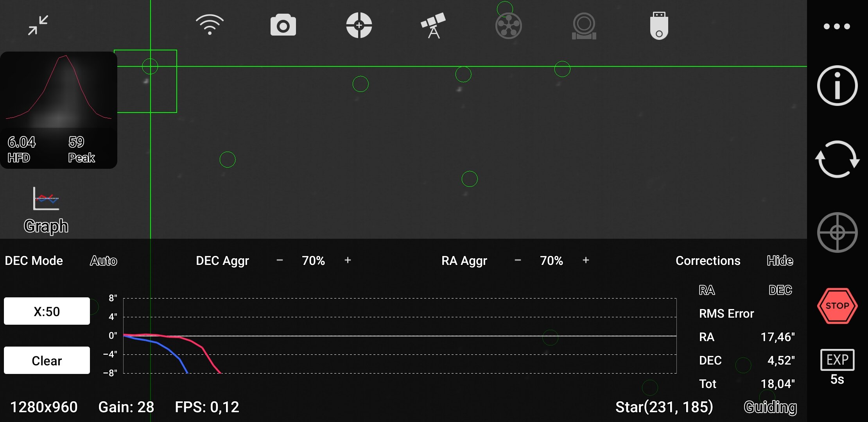Hide the Corrections display
Screen dimensions: 868x422
pyautogui.click(x=780, y=261)
